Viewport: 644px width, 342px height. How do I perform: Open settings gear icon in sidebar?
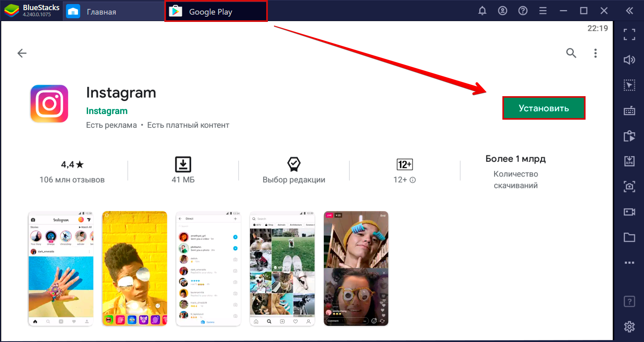[629, 327]
